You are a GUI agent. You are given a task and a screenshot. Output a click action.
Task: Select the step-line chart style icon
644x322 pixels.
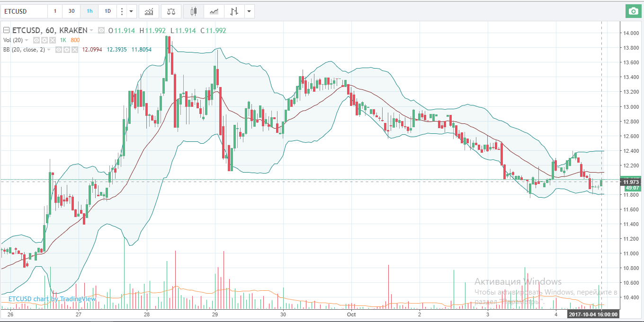coord(233,11)
